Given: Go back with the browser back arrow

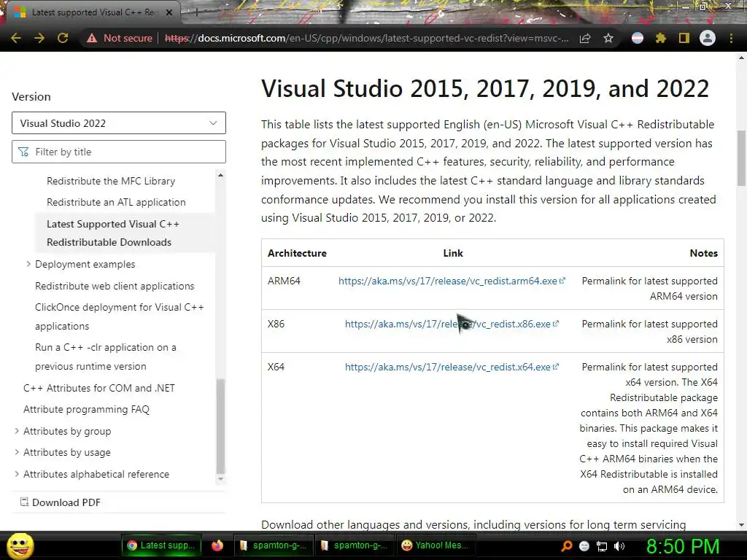Looking at the screenshot, I should pyautogui.click(x=16, y=38).
